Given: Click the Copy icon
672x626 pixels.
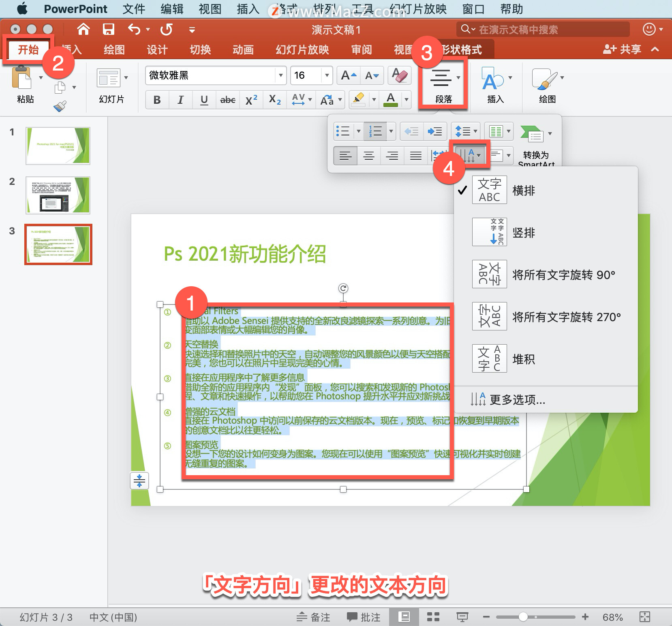Looking at the screenshot, I should point(60,87).
